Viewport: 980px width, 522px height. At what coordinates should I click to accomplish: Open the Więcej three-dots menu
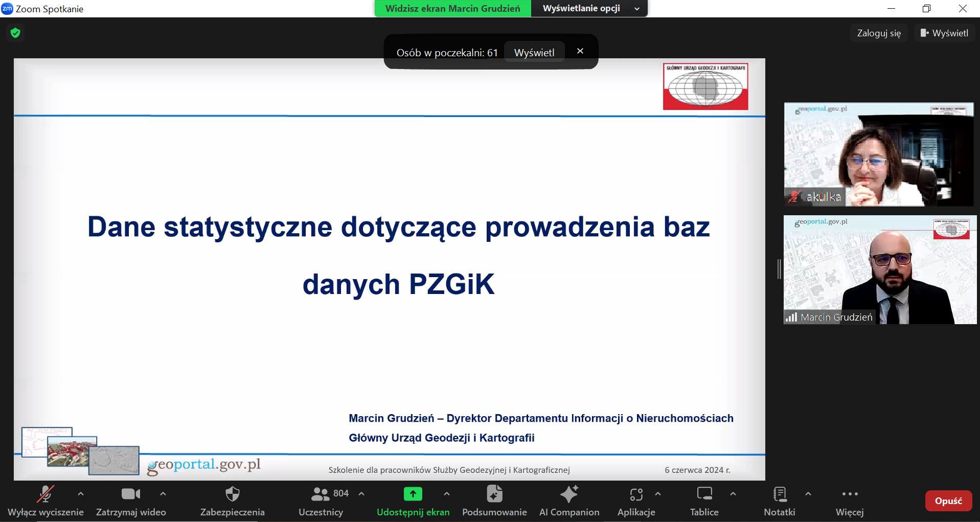(x=850, y=494)
